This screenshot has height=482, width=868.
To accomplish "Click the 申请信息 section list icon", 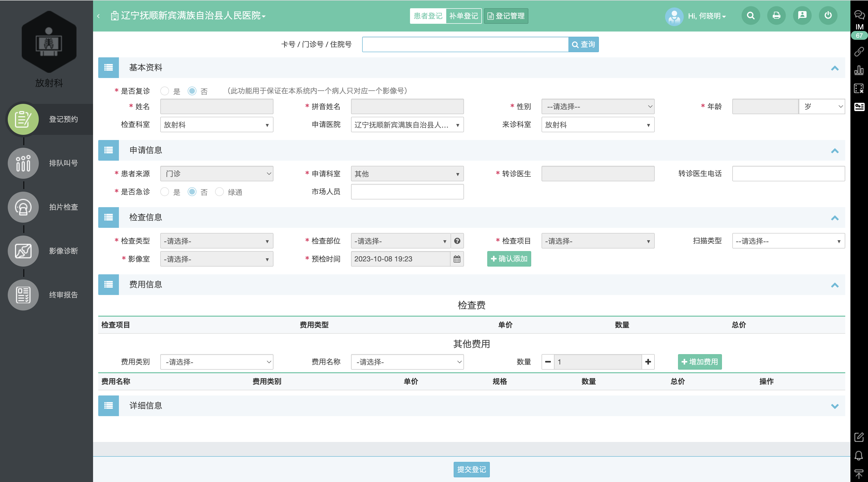I will 109,150.
